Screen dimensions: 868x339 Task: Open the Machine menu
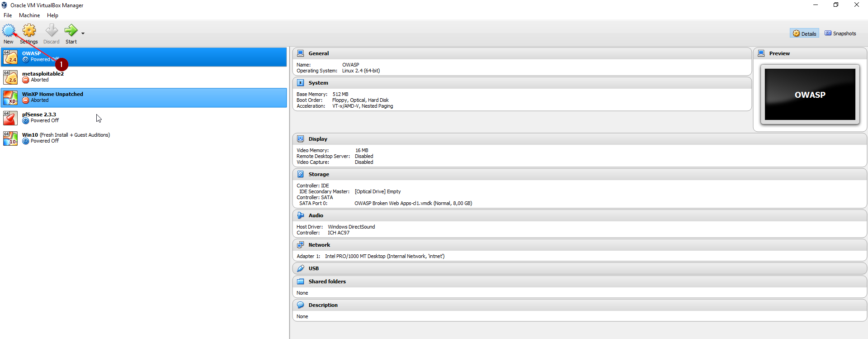29,15
